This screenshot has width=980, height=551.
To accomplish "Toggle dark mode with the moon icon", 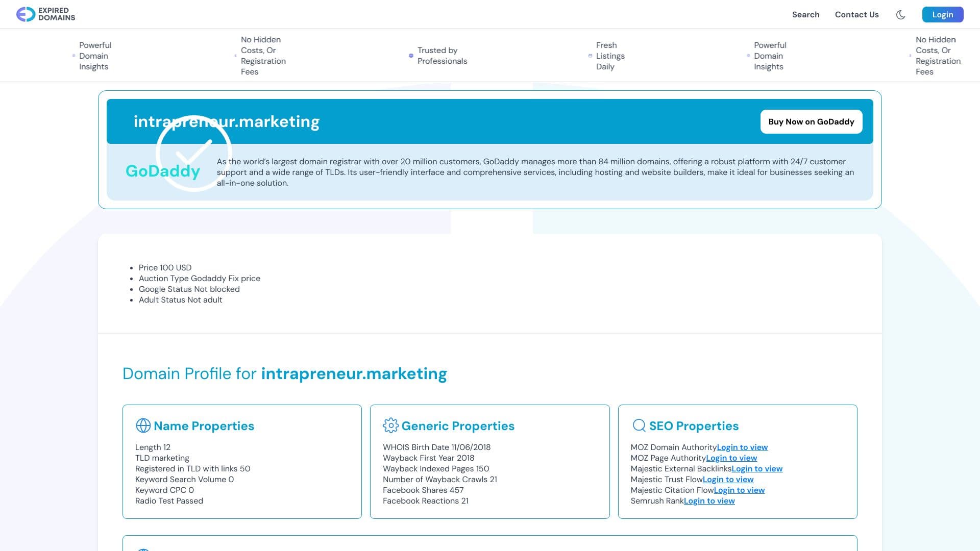I will click(x=901, y=15).
